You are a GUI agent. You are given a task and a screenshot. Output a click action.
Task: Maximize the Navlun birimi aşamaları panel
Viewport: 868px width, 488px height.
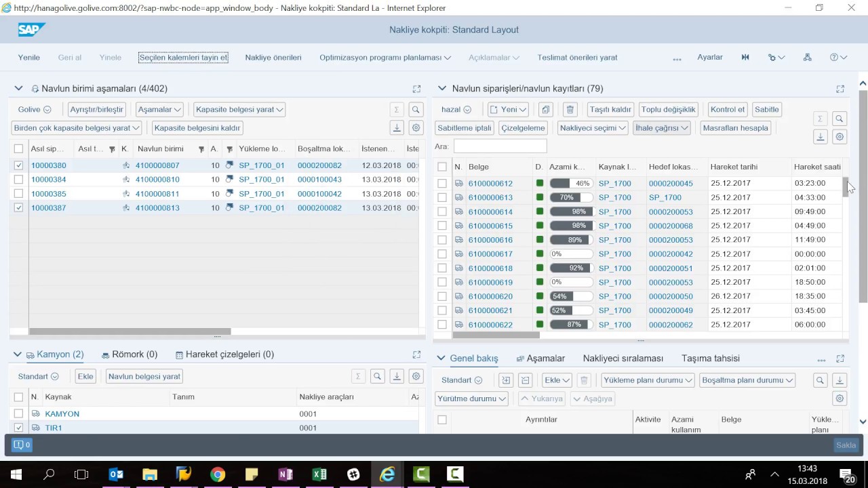coord(416,89)
